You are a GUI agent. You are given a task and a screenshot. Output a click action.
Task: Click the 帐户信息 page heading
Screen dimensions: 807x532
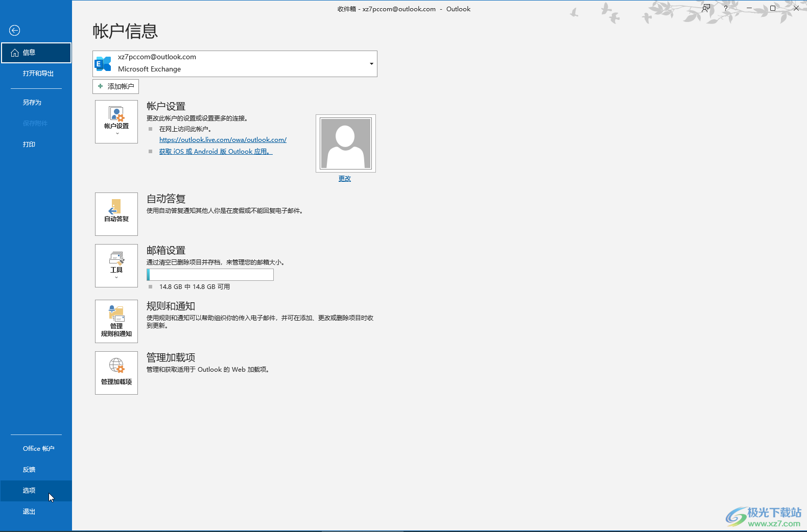125,31
